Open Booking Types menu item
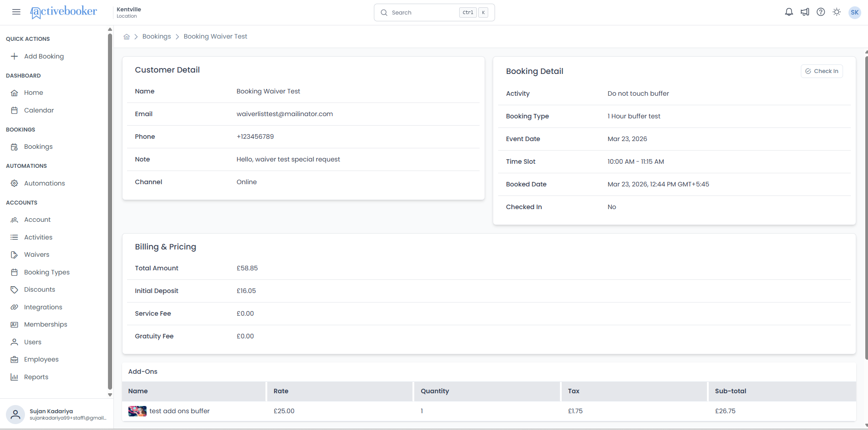 point(47,272)
